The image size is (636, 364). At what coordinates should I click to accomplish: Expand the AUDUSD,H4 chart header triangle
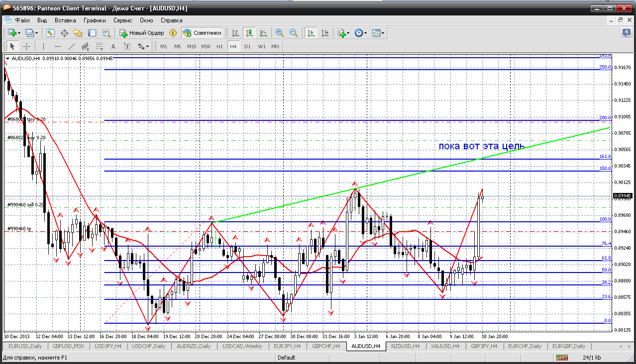(7, 59)
